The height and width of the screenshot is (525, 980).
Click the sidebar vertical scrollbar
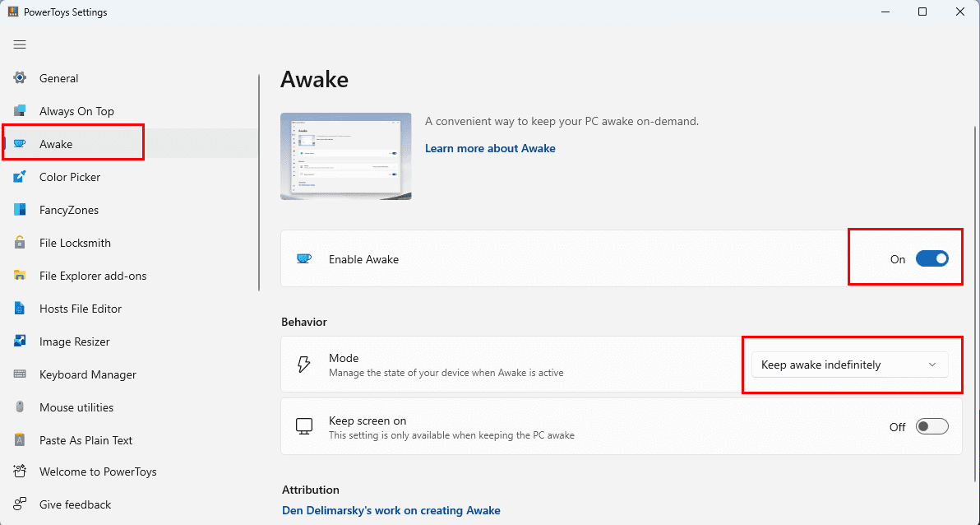[x=259, y=183]
